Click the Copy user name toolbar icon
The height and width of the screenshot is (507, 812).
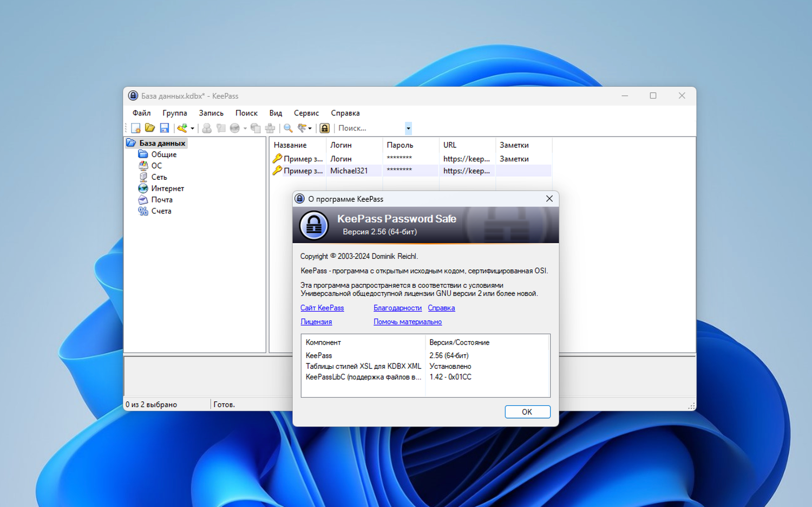tap(207, 128)
